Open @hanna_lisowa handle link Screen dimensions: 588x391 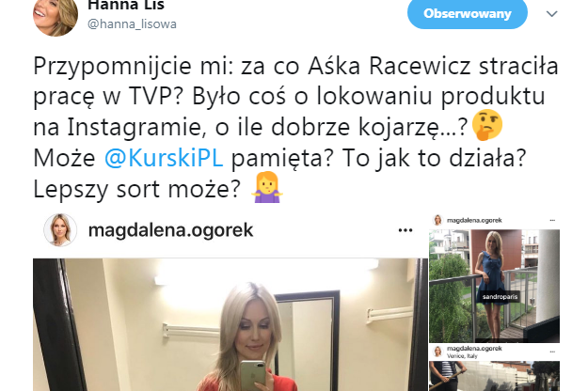coord(132,24)
